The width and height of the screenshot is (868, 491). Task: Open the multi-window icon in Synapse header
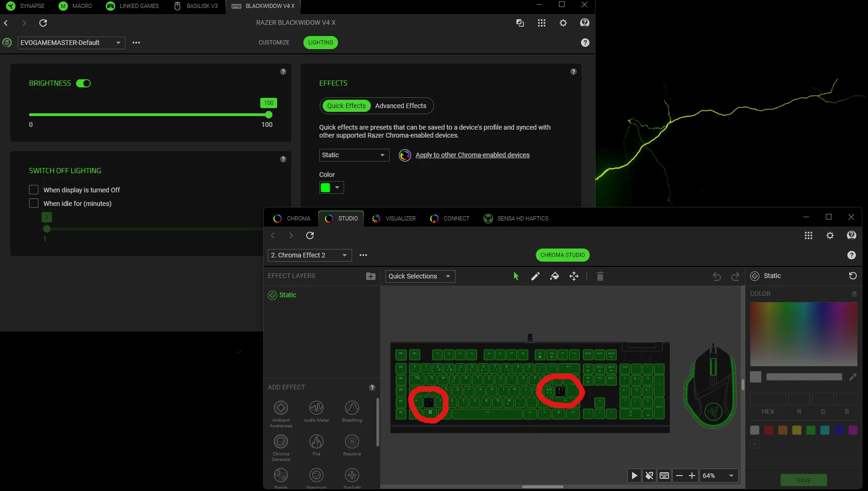tap(520, 23)
